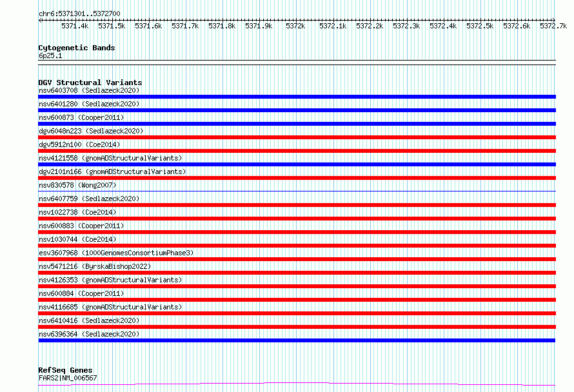Image resolution: width=574 pixels, height=392 pixels.
Task: Click the red bar under nsv4116685
Action: 297,313
